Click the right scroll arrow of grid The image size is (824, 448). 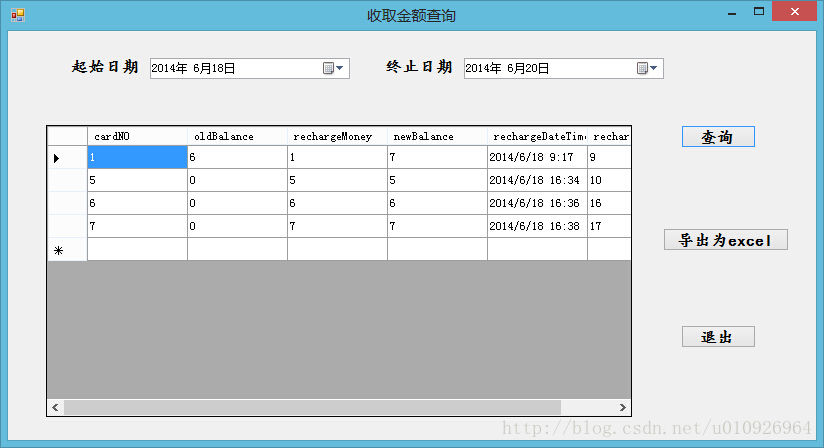tap(622, 407)
